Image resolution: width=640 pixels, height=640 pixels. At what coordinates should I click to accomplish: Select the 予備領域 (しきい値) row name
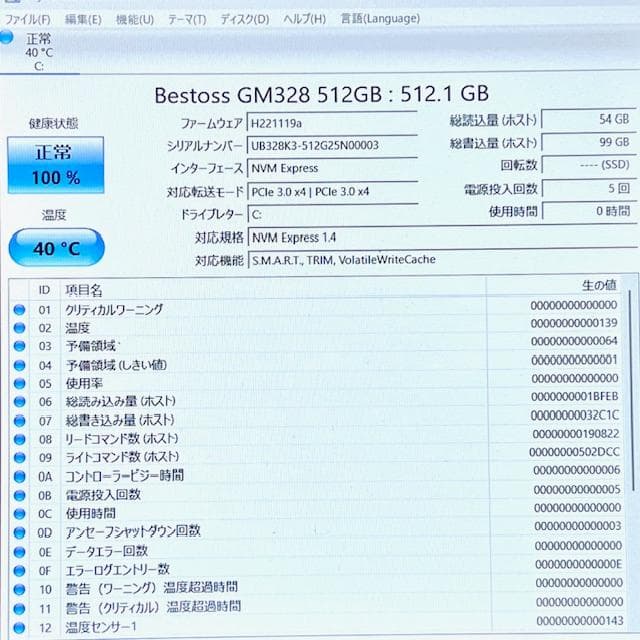click(x=116, y=364)
